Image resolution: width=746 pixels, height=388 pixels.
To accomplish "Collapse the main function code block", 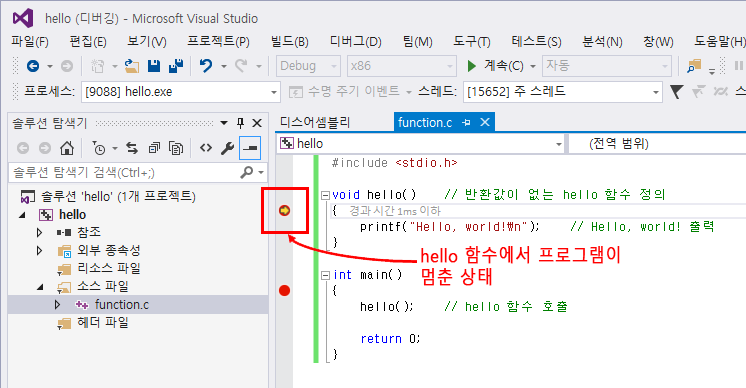I will [x=325, y=275].
